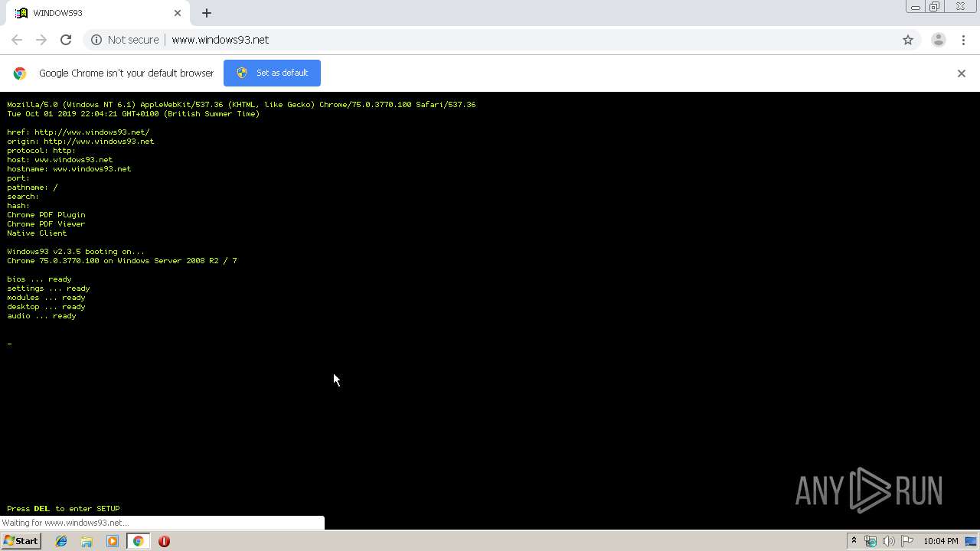Select the WINDOWS93 browser tab

97,13
